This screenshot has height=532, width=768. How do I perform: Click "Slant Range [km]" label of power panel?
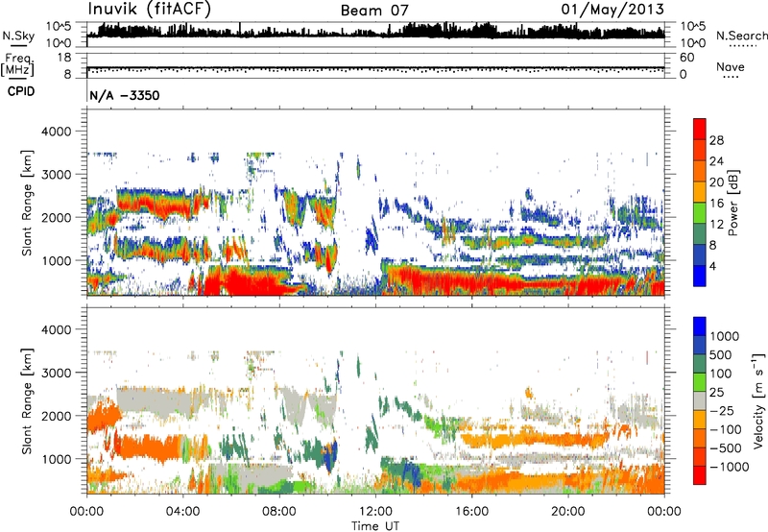(27, 203)
